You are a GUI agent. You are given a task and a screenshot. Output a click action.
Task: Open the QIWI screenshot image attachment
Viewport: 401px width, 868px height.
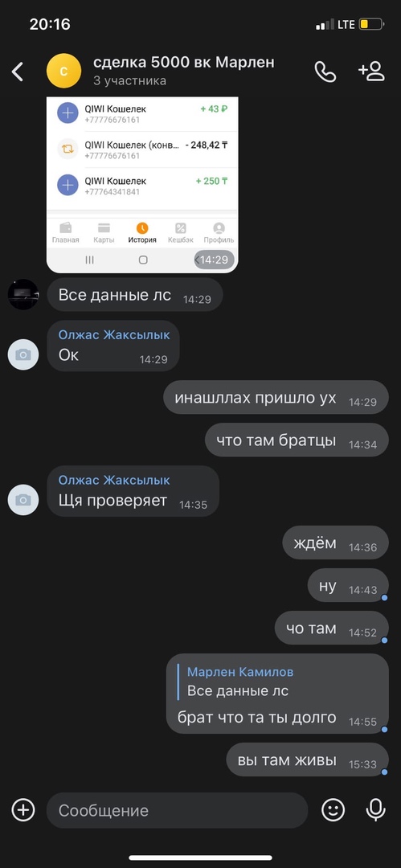click(x=142, y=185)
